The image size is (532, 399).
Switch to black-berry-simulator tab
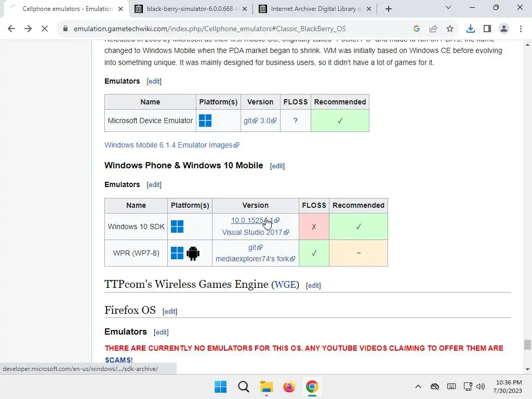click(190, 9)
